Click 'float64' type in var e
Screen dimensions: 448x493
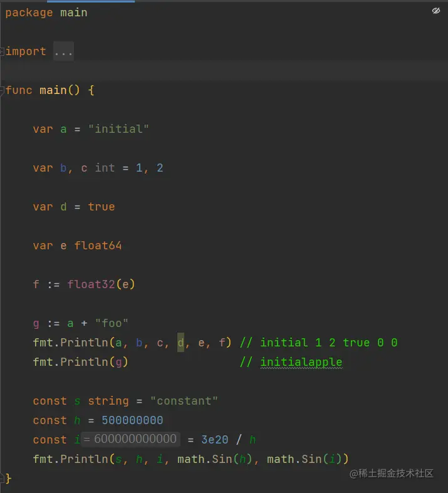[x=98, y=246]
